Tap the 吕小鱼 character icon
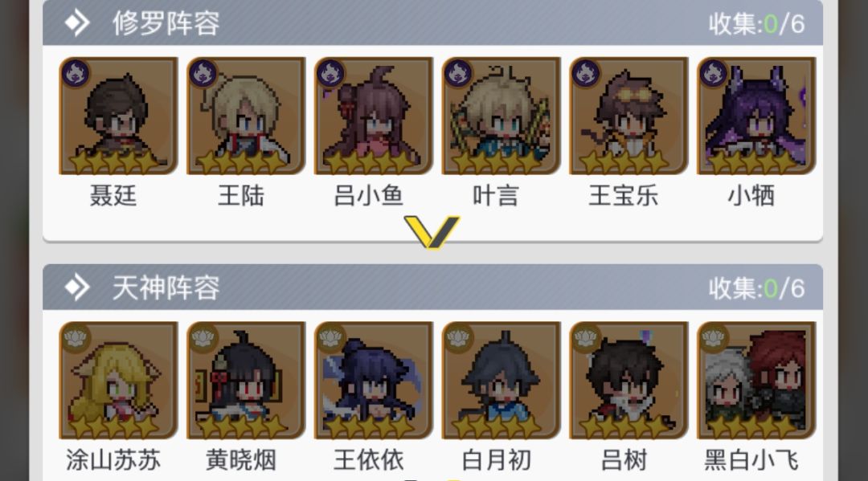 [x=374, y=116]
